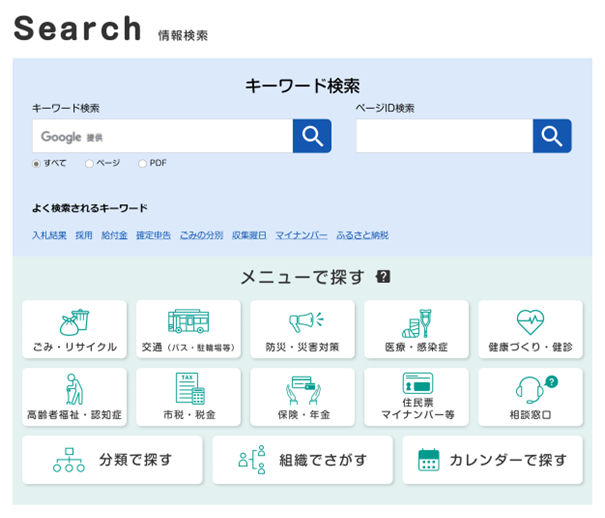The image size is (605, 518).
Task: Focus the ページID検索 input field
Action: point(444,136)
